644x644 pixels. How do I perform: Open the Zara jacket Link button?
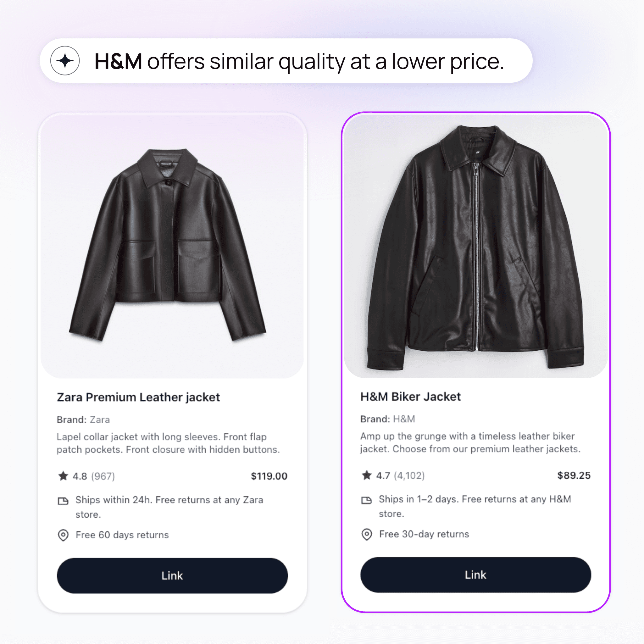(x=172, y=576)
